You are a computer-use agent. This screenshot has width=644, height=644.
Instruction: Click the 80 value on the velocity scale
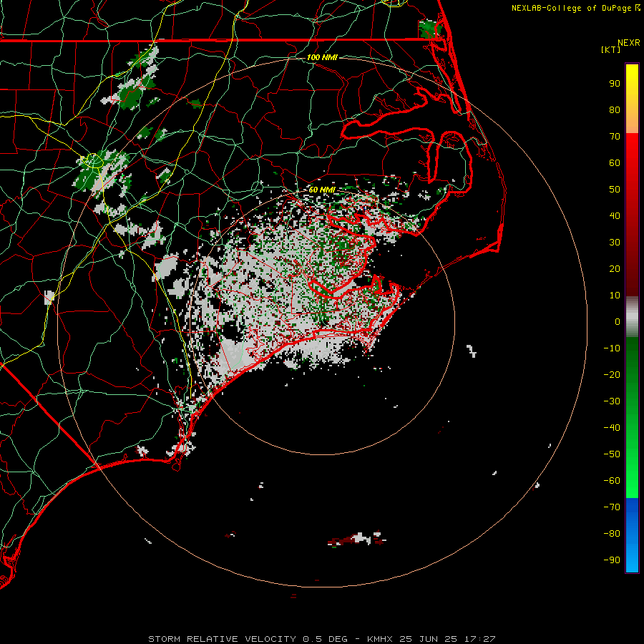click(615, 110)
